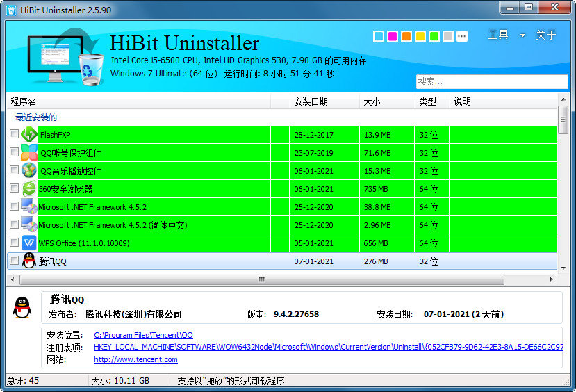Image resolution: width=576 pixels, height=392 pixels.
Task: Tick the FlashFXP checkbox
Action: (14, 133)
